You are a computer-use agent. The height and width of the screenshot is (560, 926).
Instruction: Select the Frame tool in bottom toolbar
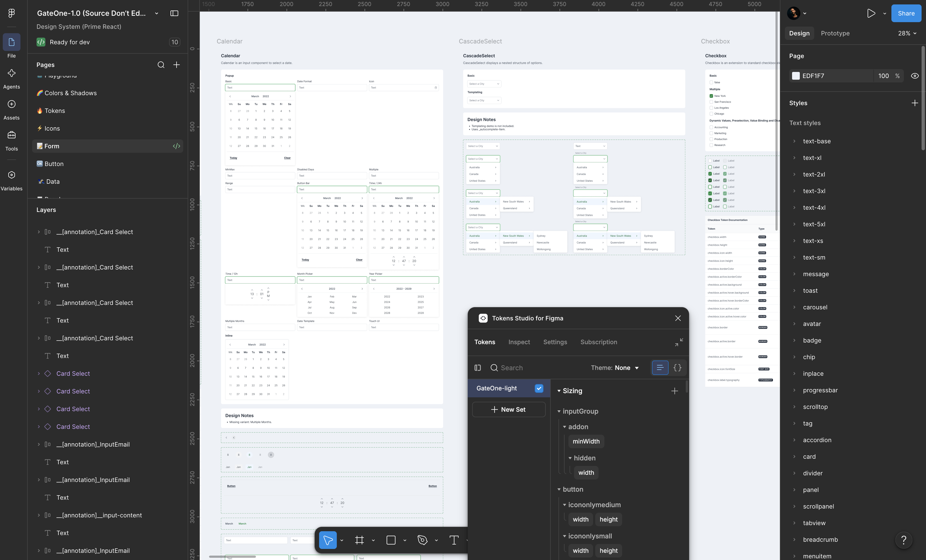pos(359,540)
